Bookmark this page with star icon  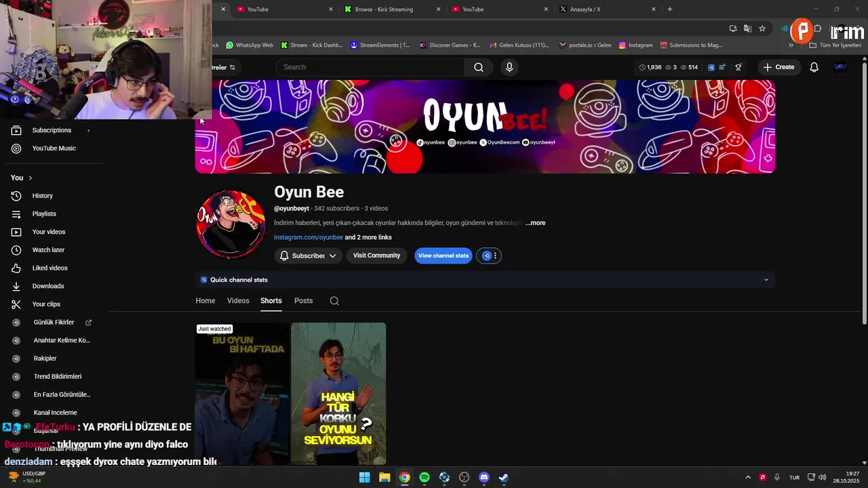tap(762, 28)
